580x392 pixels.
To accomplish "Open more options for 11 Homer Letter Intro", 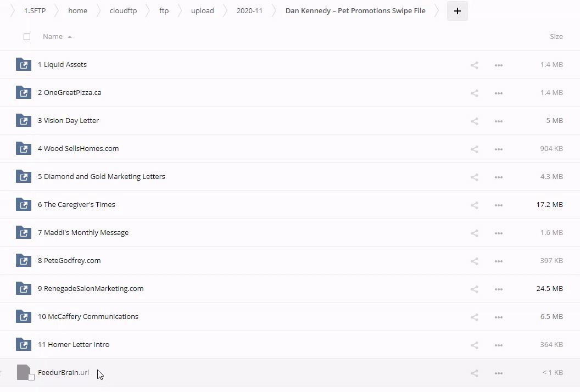I will (x=498, y=345).
